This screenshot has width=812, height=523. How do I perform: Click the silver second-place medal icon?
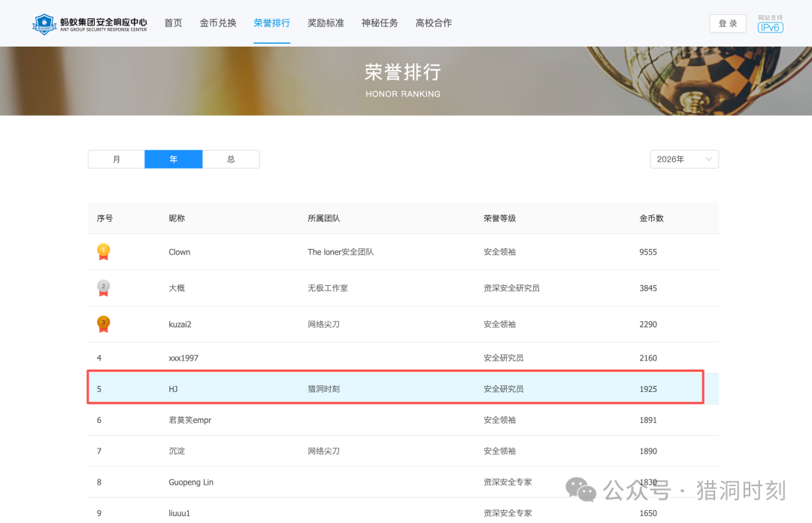click(104, 288)
